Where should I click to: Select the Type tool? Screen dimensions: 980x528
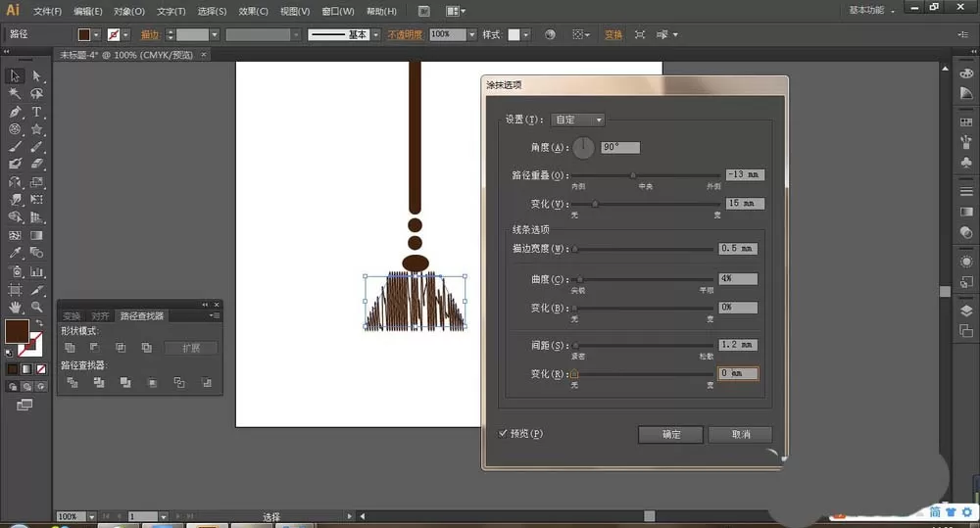pyautogui.click(x=36, y=112)
